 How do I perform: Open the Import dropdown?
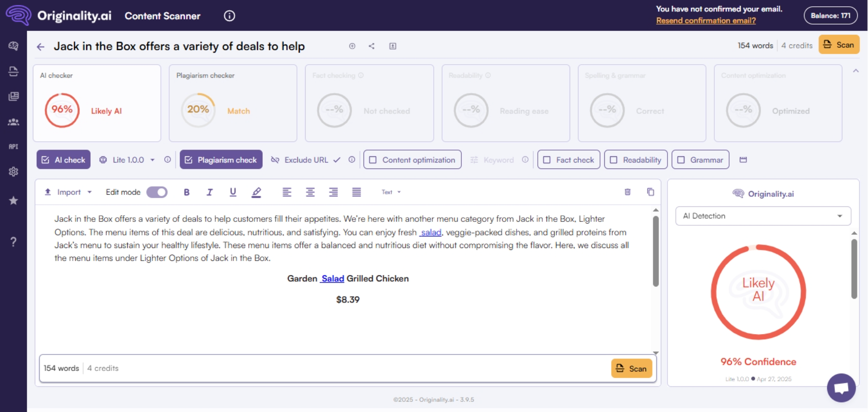[68, 192]
